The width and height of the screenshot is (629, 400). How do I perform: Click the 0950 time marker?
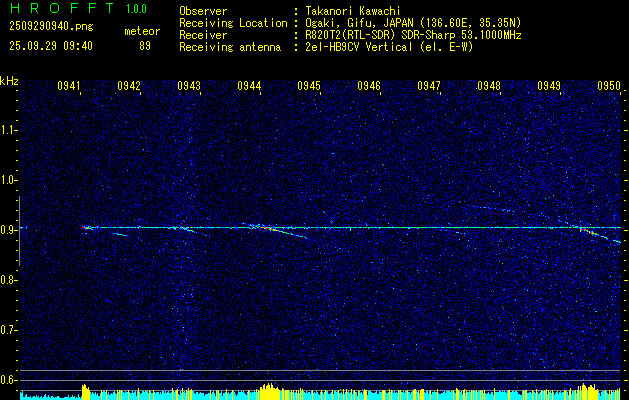pyautogui.click(x=609, y=85)
